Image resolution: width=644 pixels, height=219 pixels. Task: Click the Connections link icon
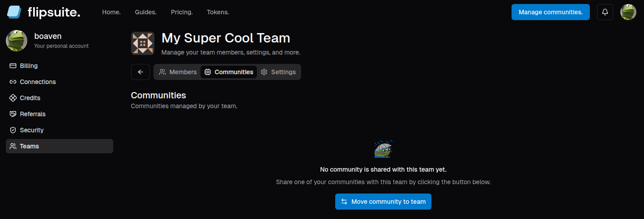pos(13,82)
